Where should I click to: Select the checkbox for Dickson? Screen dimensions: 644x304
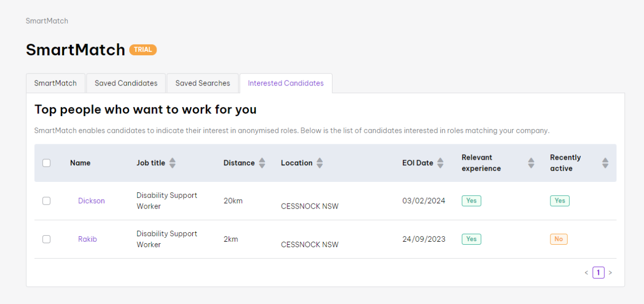click(46, 201)
